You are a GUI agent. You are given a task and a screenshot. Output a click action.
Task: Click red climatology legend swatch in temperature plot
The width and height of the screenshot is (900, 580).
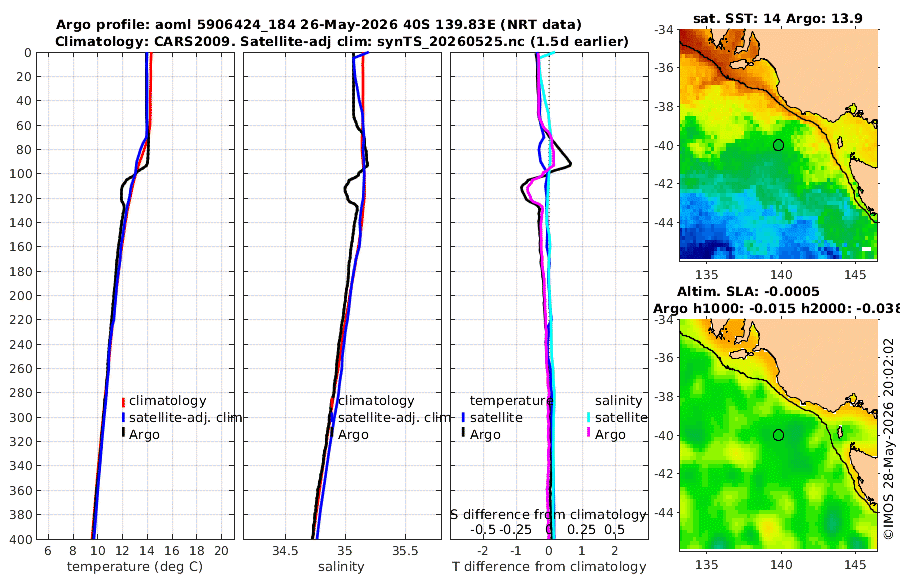pyautogui.click(x=123, y=401)
